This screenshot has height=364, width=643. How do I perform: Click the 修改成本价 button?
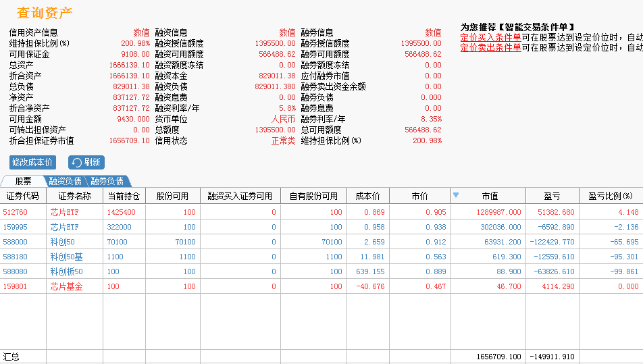[32, 162]
